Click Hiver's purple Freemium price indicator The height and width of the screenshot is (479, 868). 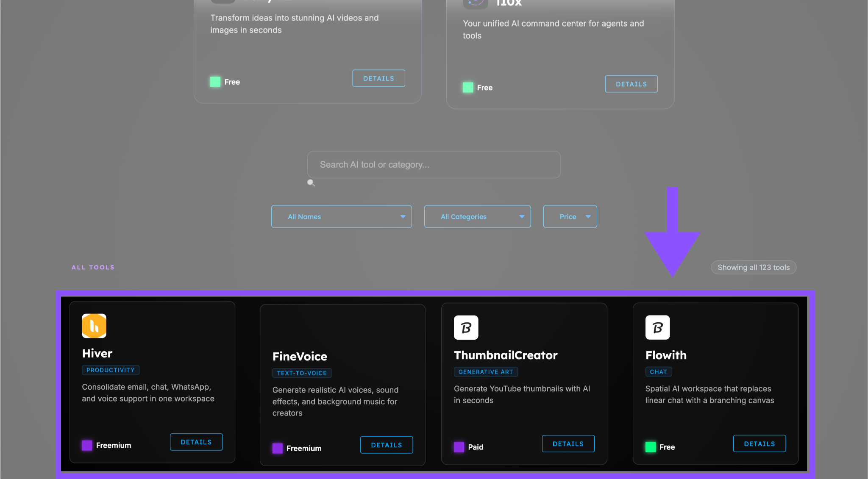[x=87, y=445]
